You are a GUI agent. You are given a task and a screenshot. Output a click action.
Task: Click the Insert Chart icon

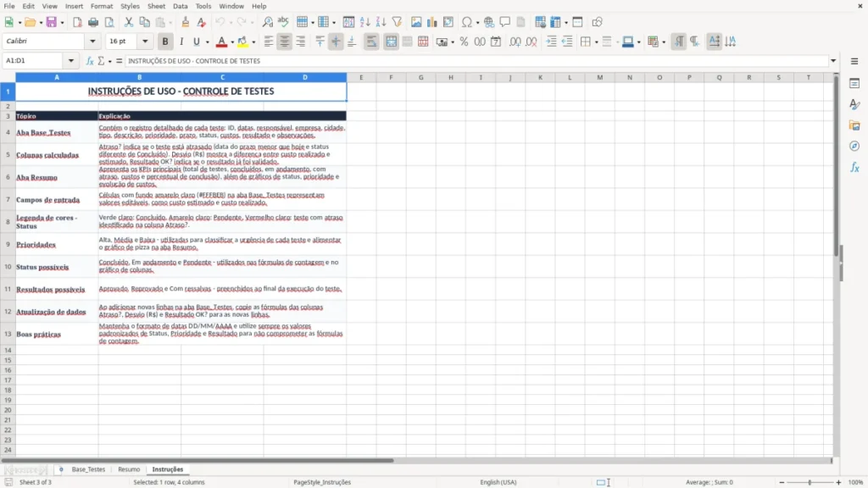[432, 22]
